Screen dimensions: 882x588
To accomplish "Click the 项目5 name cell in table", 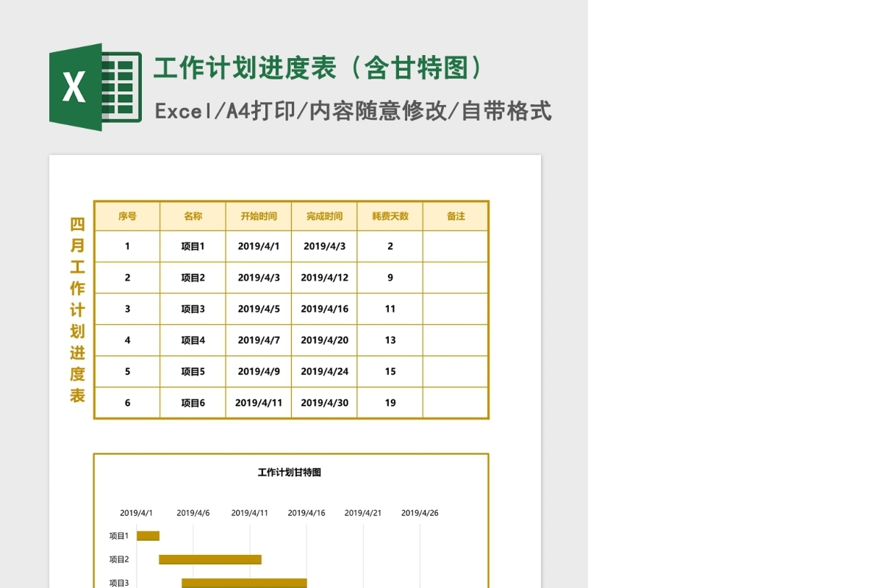I will coord(193,371).
